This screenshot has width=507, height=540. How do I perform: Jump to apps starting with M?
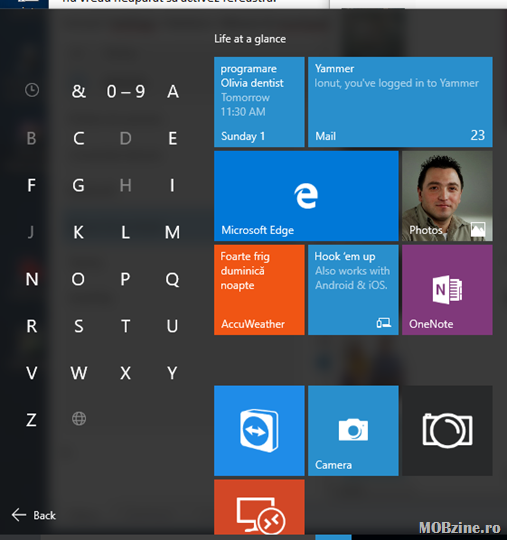172,232
